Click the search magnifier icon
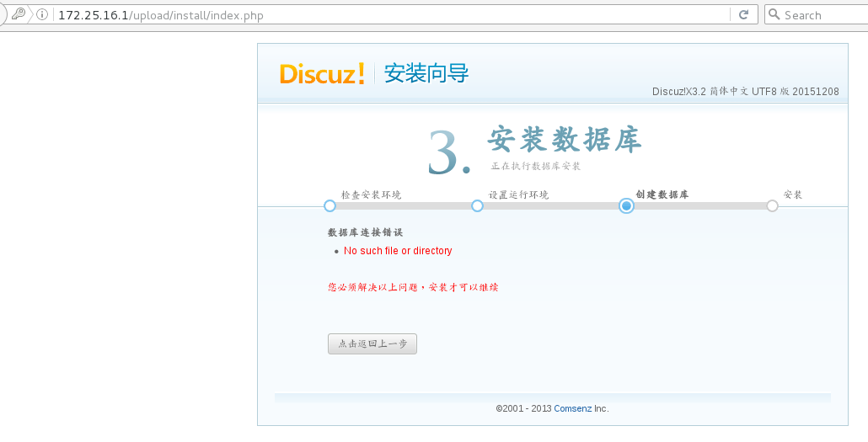Viewport: 868px width, 442px height. pos(774,14)
